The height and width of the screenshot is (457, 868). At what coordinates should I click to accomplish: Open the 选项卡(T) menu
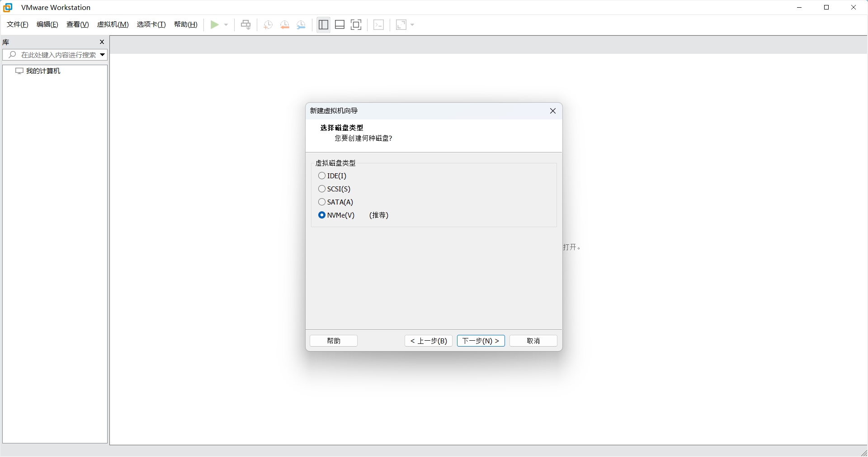[x=151, y=24]
